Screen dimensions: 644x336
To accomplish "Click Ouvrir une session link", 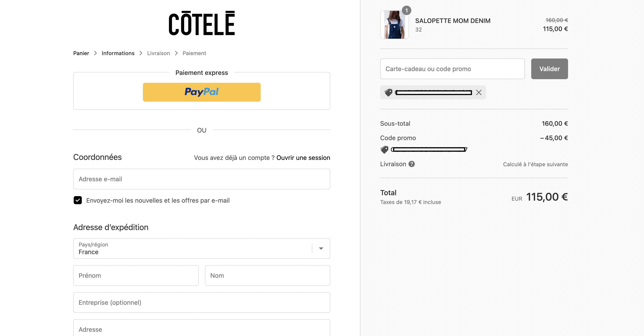I will click(x=303, y=158).
